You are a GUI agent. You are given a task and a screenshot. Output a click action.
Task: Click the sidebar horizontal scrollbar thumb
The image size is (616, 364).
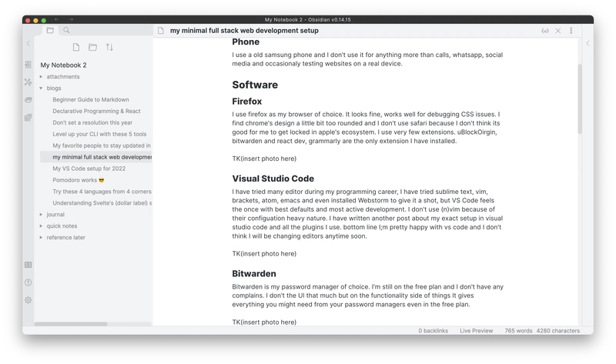71,324
